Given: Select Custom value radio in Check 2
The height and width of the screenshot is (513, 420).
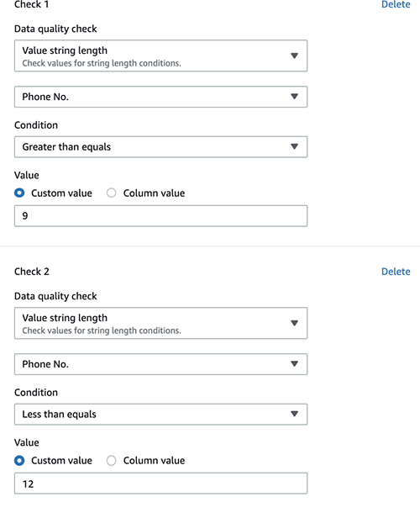Looking at the screenshot, I should pyautogui.click(x=19, y=461).
